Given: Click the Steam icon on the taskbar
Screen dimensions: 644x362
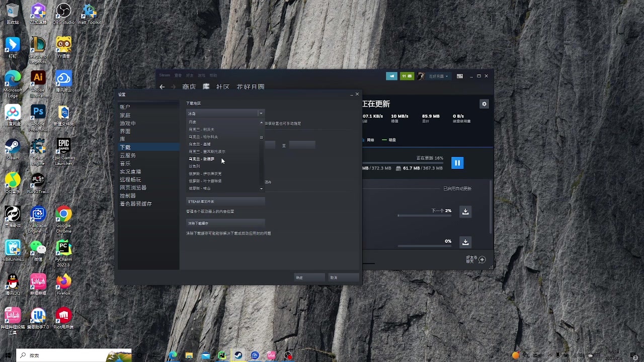Looking at the screenshot, I should [x=238, y=355].
